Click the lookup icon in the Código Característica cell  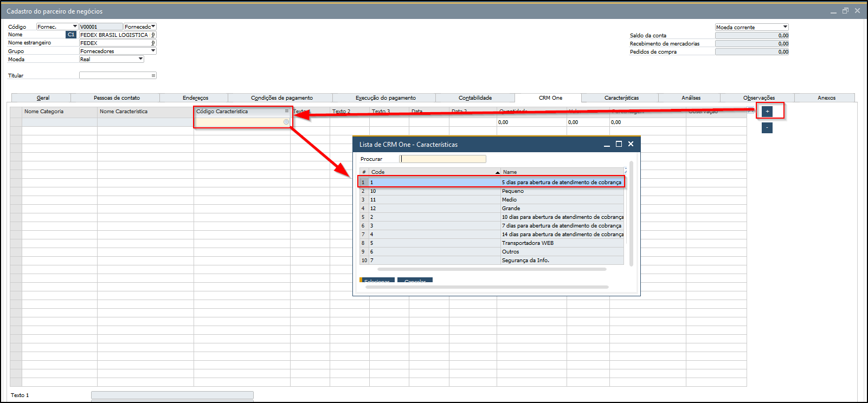(286, 122)
